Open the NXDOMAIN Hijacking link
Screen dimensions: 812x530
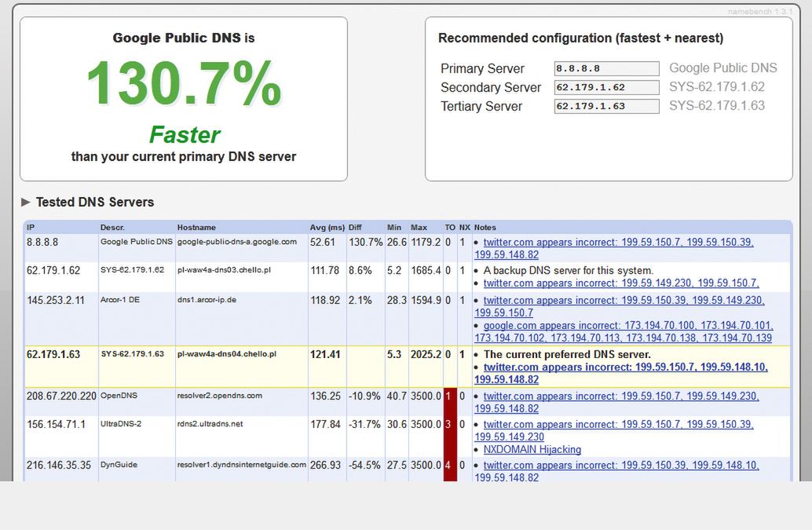532,449
